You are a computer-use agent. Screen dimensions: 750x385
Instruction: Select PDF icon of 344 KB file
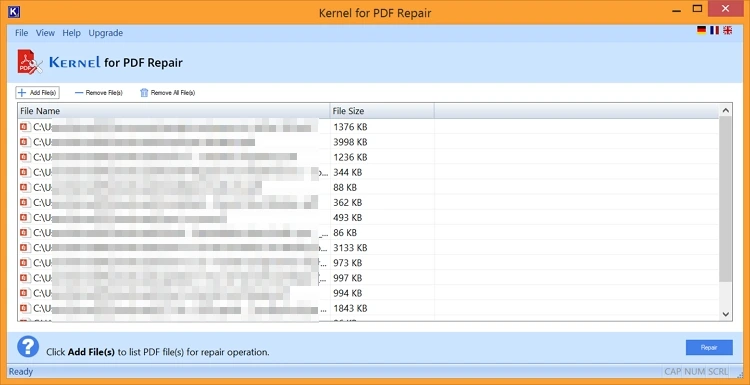pyautogui.click(x=25, y=172)
